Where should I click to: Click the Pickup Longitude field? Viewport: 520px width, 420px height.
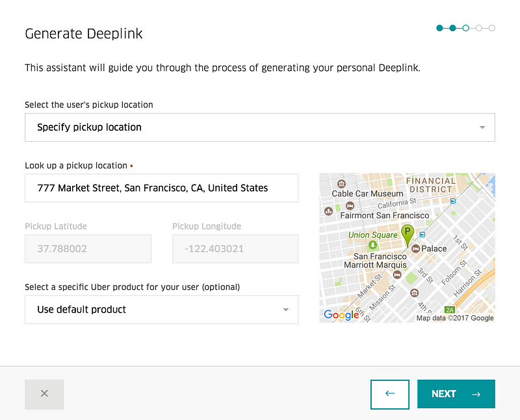(x=235, y=249)
